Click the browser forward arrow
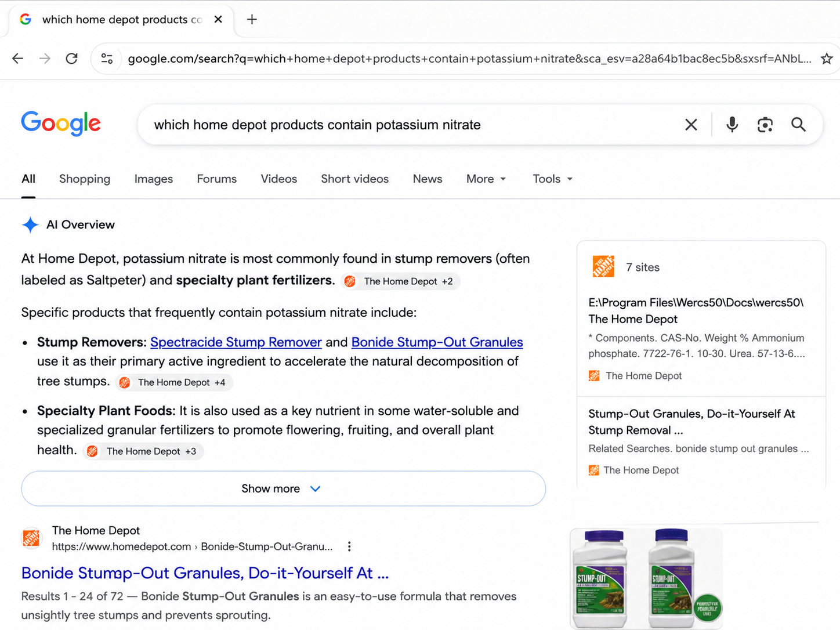The image size is (840, 630). click(x=45, y=59)
